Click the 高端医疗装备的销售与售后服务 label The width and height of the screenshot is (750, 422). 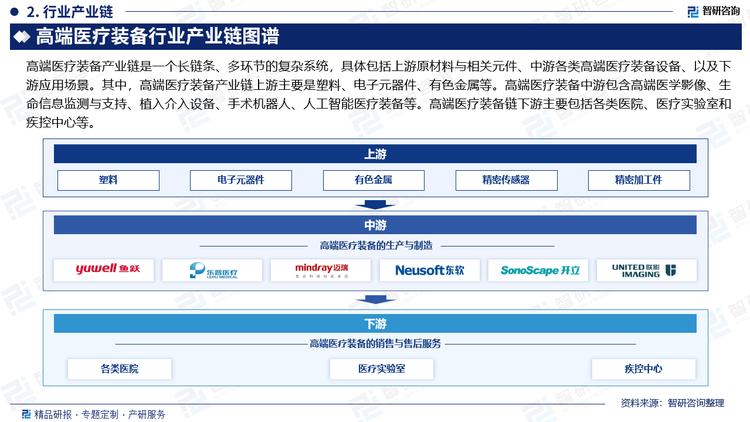coord(375,344)
